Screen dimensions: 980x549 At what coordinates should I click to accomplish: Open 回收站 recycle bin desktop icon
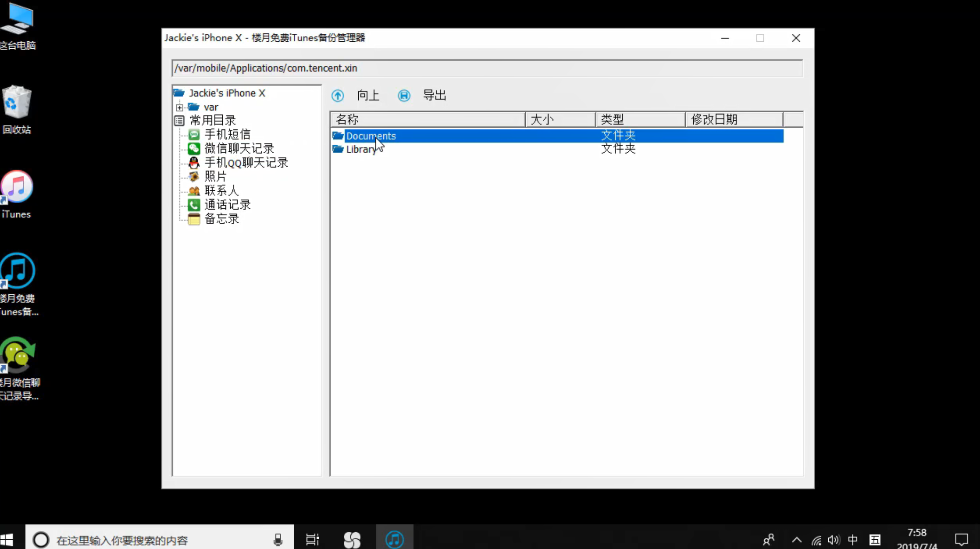pyautogui.click(x=17, y=110)
